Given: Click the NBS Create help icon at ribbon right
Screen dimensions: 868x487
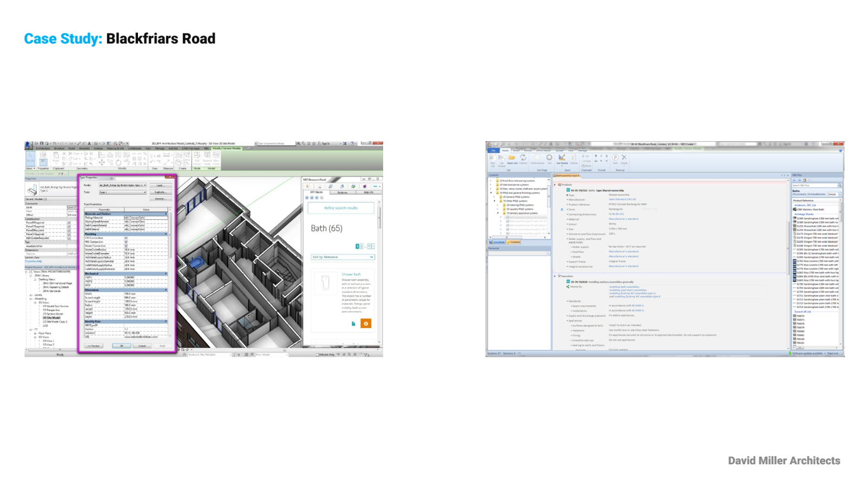Looking at the screenshot, I should click(840, 150).
